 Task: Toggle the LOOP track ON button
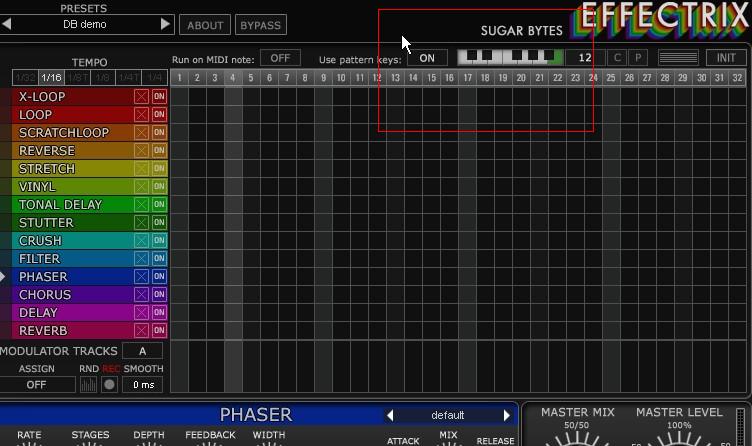pos(159,115)
